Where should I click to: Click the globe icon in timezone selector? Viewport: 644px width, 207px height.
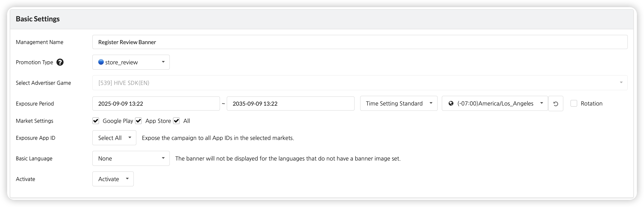click(x=451, y=103)
